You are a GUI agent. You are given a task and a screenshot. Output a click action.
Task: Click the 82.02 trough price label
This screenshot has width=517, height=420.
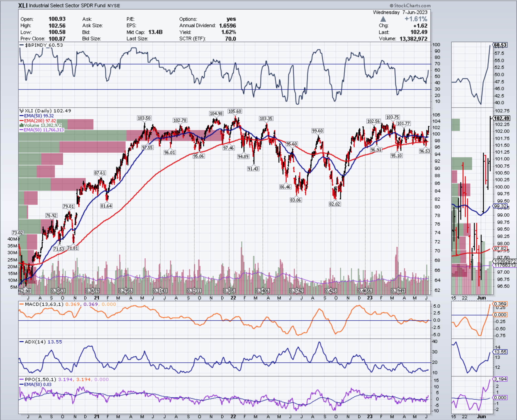pyautogui.click(x=334, y=204)
